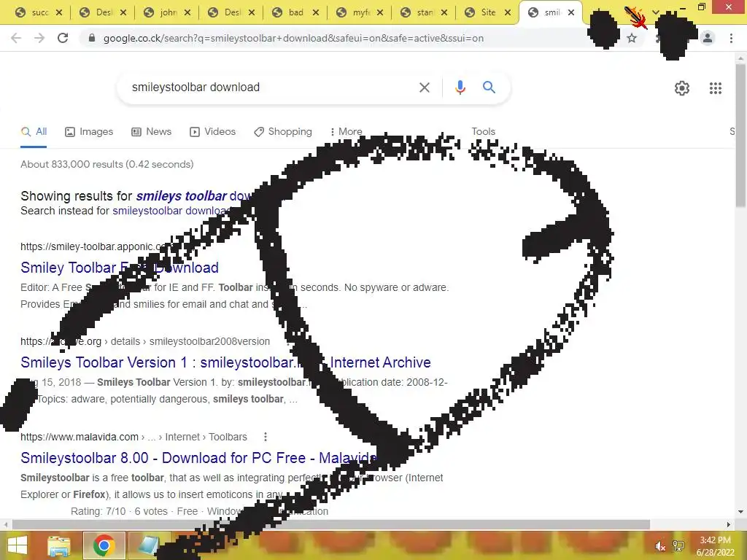Switch to News results
The width and height of the screenshot is (747, 560).
point(152,132)
